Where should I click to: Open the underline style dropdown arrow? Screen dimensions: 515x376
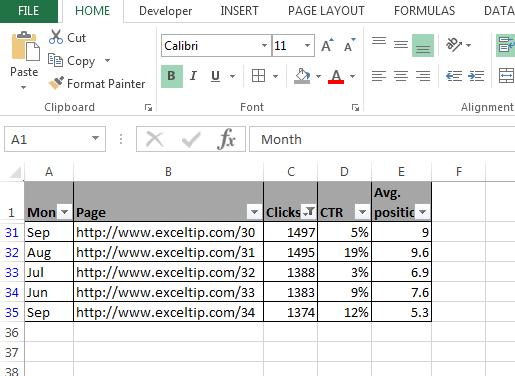(x=232, y=76)
